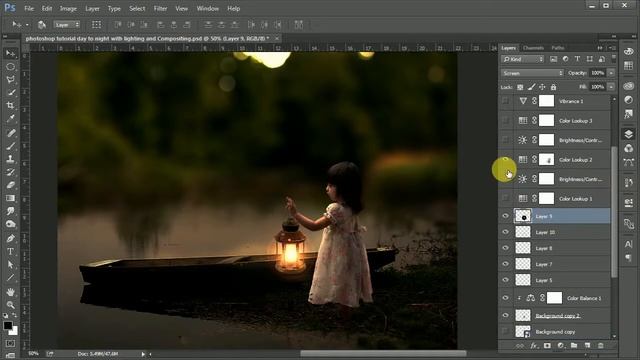Hide Layer 10 with its eye icon
The height and width of the screenshot is (360, 640).
coord(505,232)
